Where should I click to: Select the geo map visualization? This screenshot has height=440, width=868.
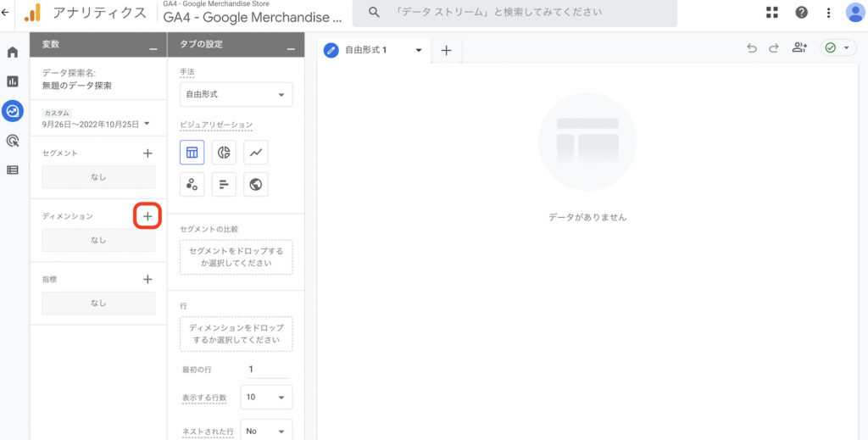point(256,184)
